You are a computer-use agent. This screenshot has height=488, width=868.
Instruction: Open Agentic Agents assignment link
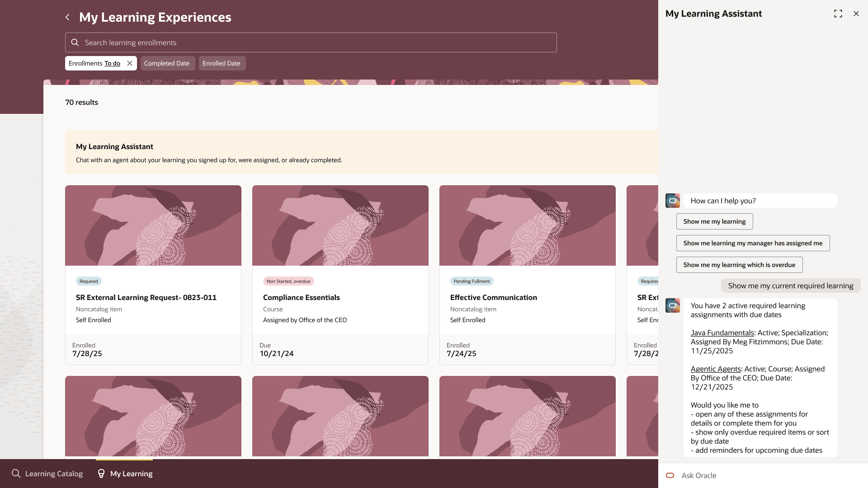(716, 369)
